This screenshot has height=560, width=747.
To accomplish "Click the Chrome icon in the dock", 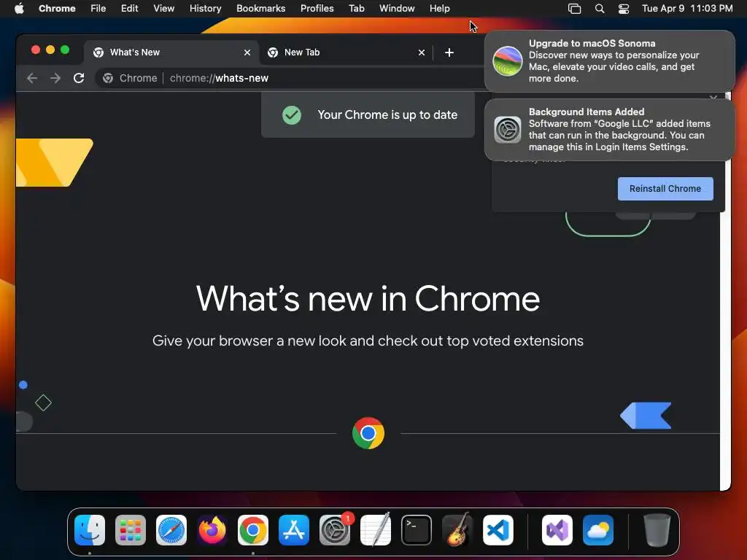I will (x=253, y=530).
